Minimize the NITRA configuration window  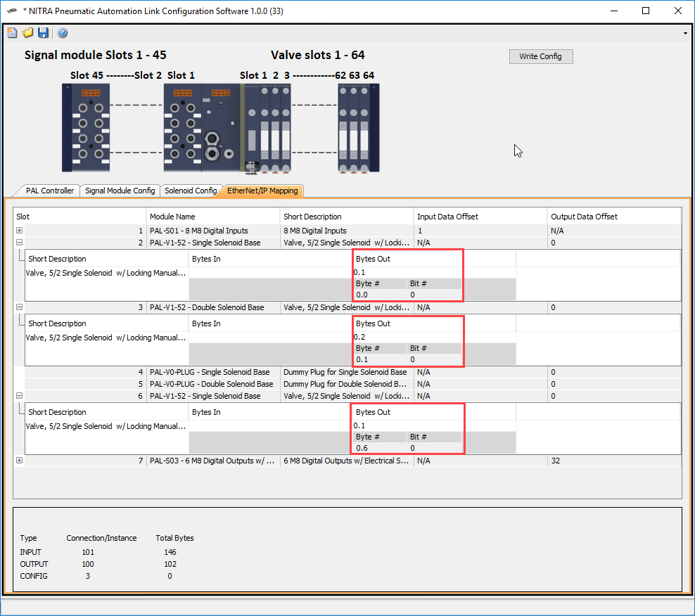(614, 11)
